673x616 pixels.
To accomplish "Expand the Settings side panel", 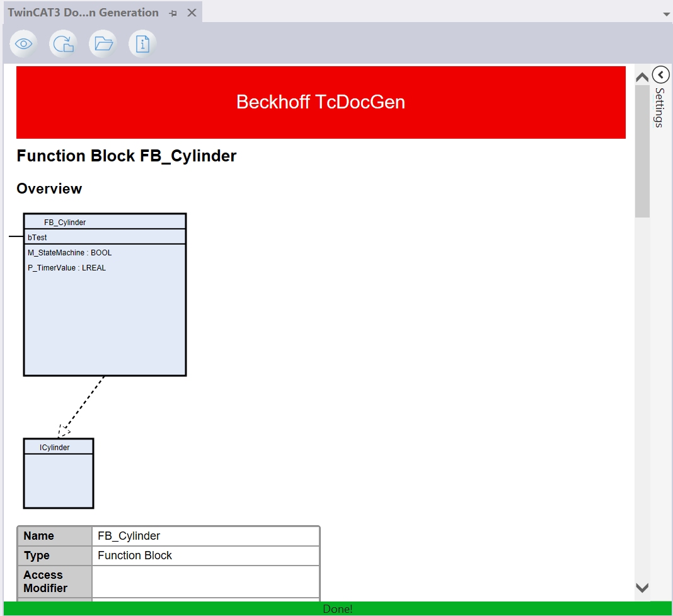I will (x=660, y=75).
